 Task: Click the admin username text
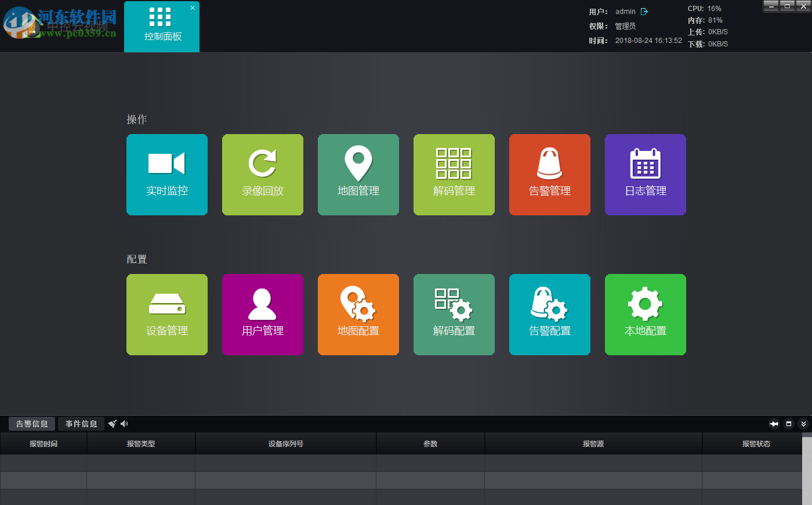(x=625, y=12)
